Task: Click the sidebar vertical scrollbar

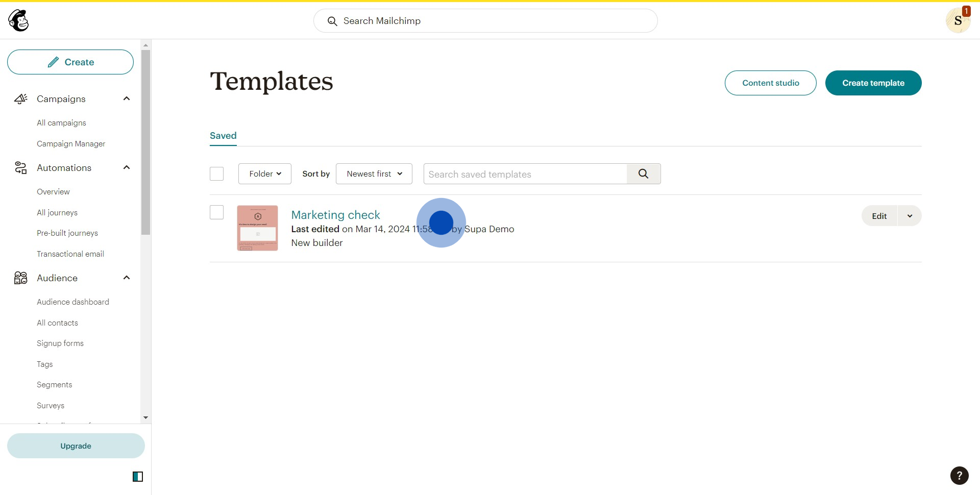Action: (146, 143)
